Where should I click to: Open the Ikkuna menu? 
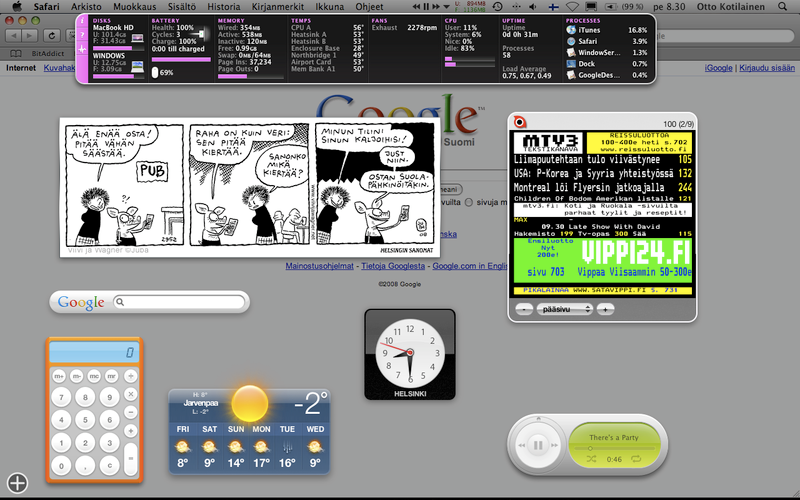tap(329, 7)
